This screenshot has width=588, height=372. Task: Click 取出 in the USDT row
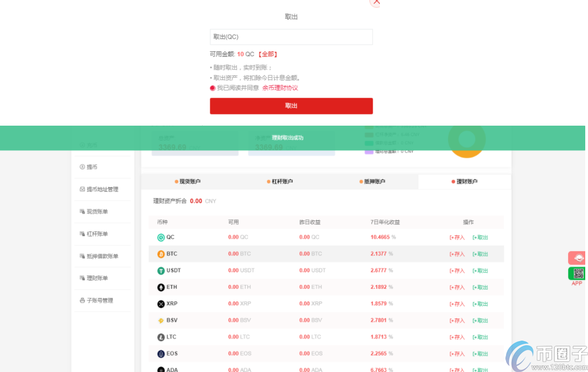pyautogui.click(x=480, y=271)
